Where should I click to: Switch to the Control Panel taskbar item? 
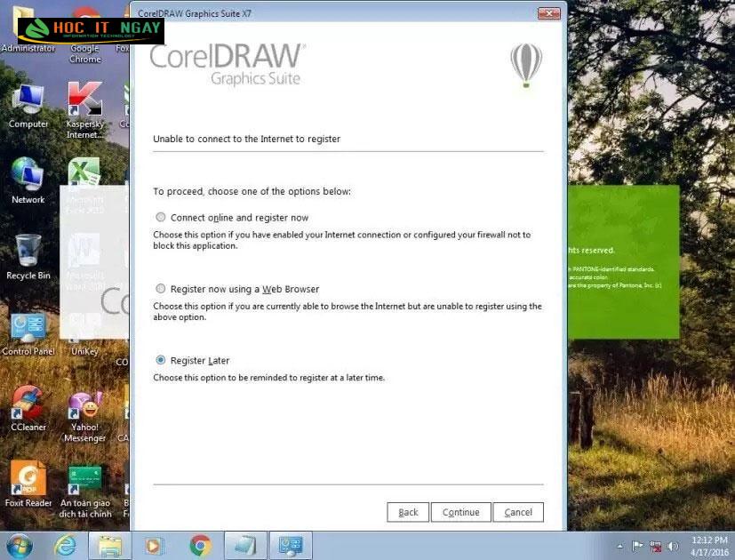click(x=292, y=547)
